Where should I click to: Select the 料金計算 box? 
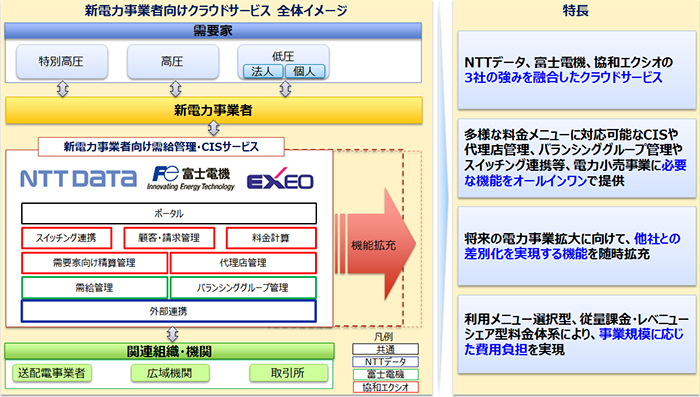pos(271,238)
